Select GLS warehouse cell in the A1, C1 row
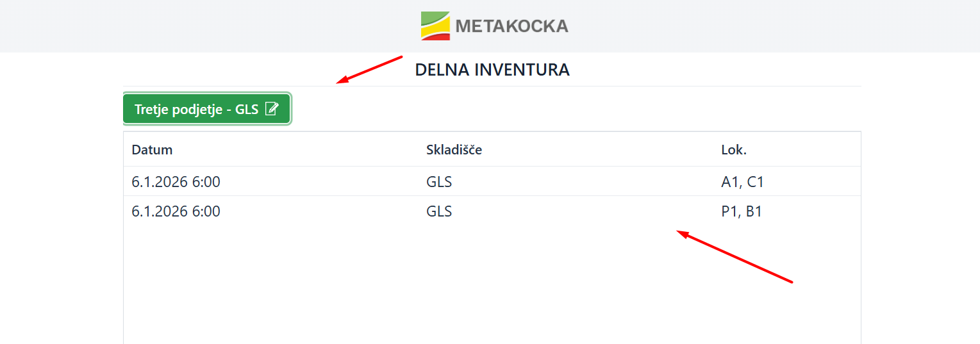Screen dimensions: 980x344 [x=439, y=182]
